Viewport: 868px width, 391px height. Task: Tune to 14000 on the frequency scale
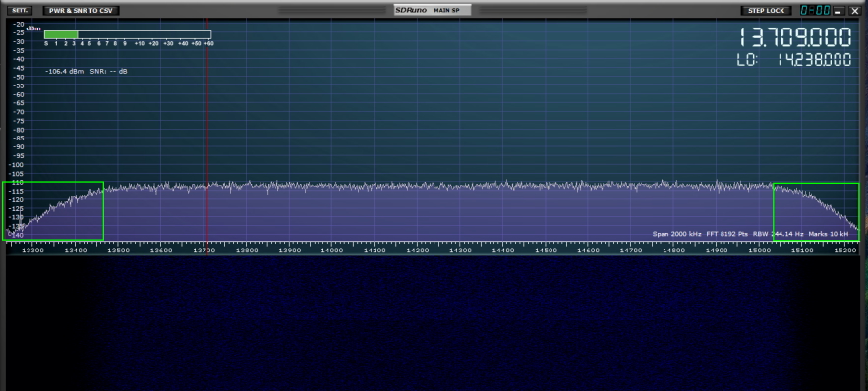click(x=332, y=251)
